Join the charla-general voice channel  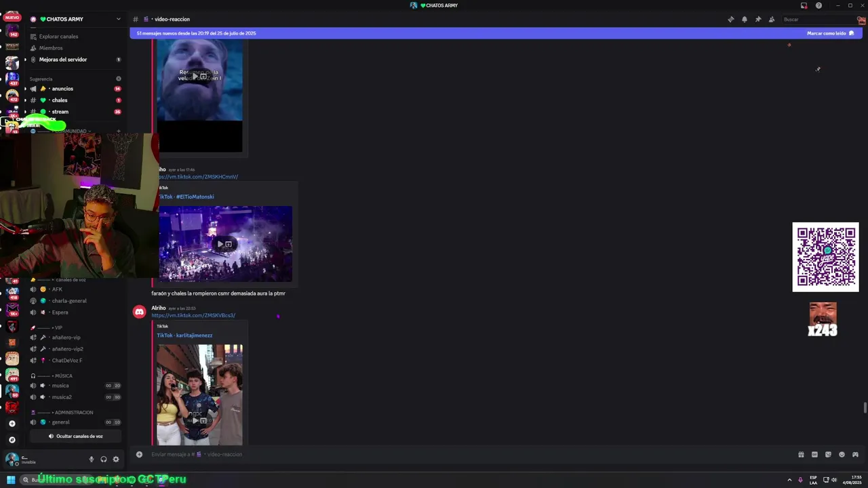click(x=75, y=301)
